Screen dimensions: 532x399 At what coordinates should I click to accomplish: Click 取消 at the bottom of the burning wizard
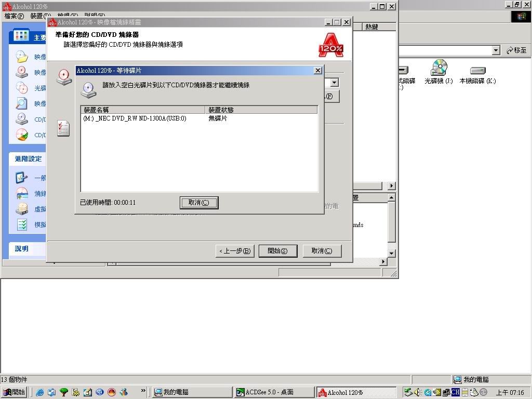(x=322, y=251)
